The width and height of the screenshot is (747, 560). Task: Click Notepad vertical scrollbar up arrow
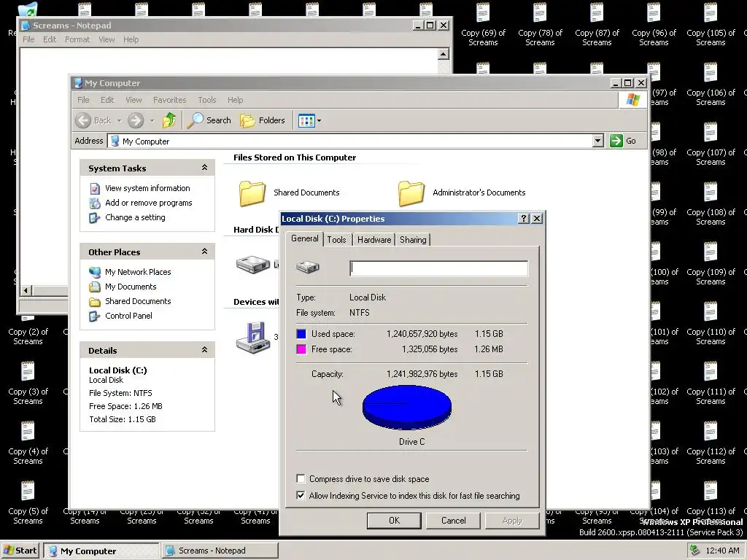pyautogui.click(x=443, y=54)
